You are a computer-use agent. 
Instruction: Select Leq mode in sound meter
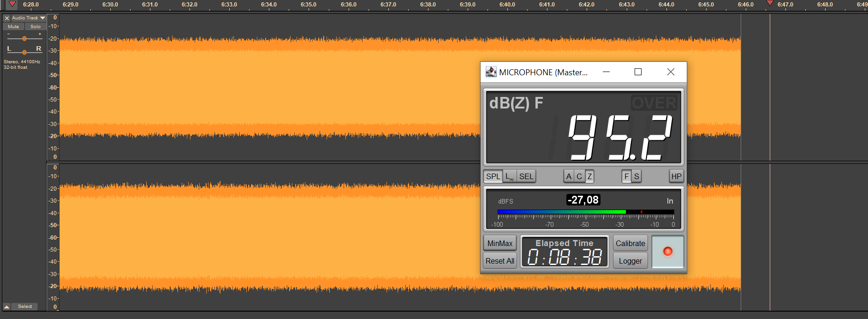click(510, 176)
